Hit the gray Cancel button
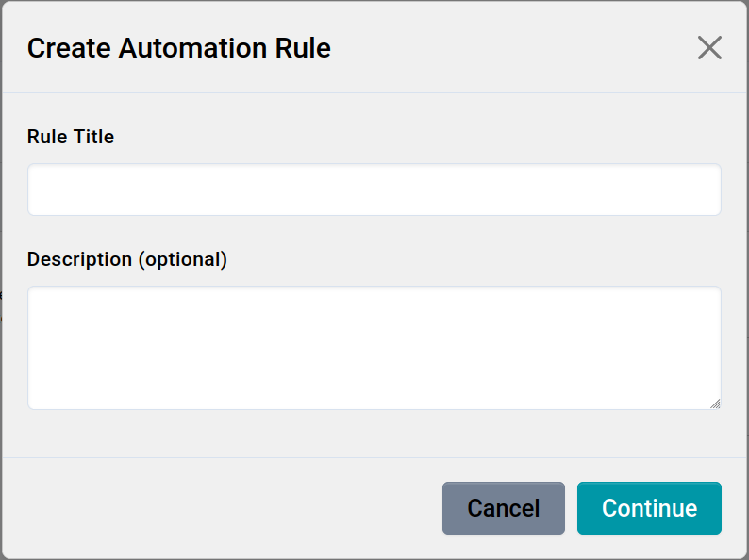Viewport: 749px width, 560px height. pyautogui.click(x=503, y=508)
